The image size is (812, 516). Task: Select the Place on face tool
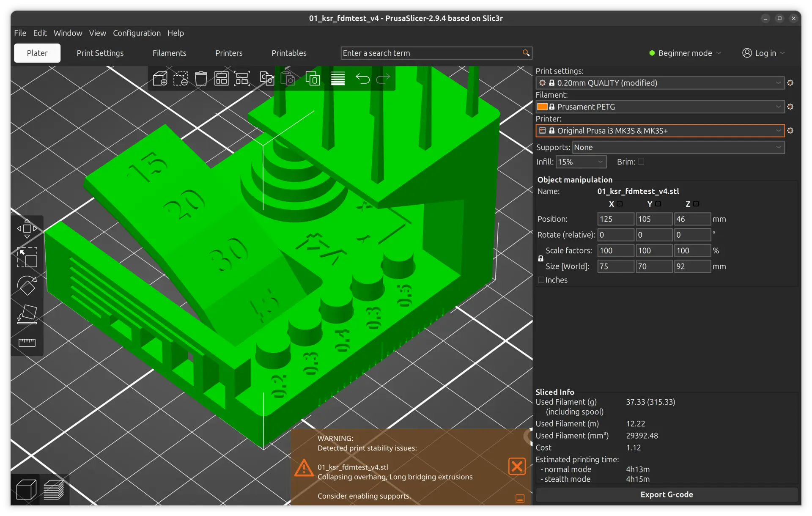(27, 314)
